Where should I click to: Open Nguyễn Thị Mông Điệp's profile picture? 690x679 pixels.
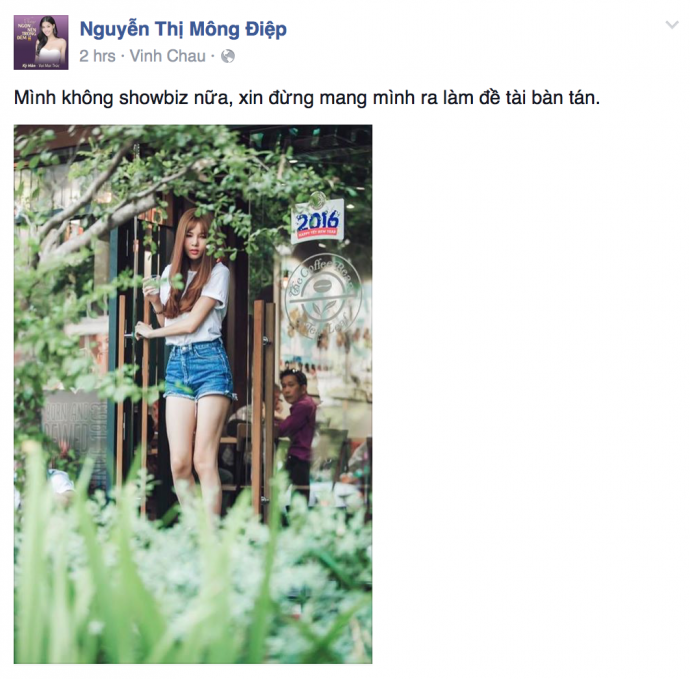click(41, 42)
